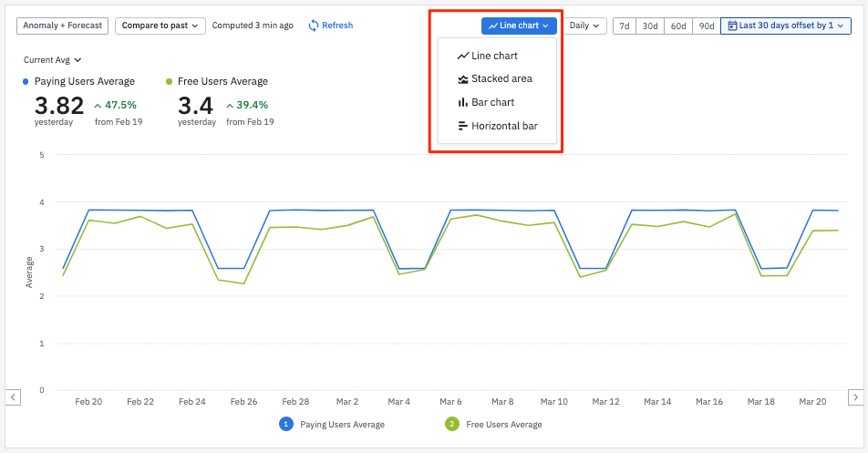Open the Compare to past dropdown

(160, 26)
